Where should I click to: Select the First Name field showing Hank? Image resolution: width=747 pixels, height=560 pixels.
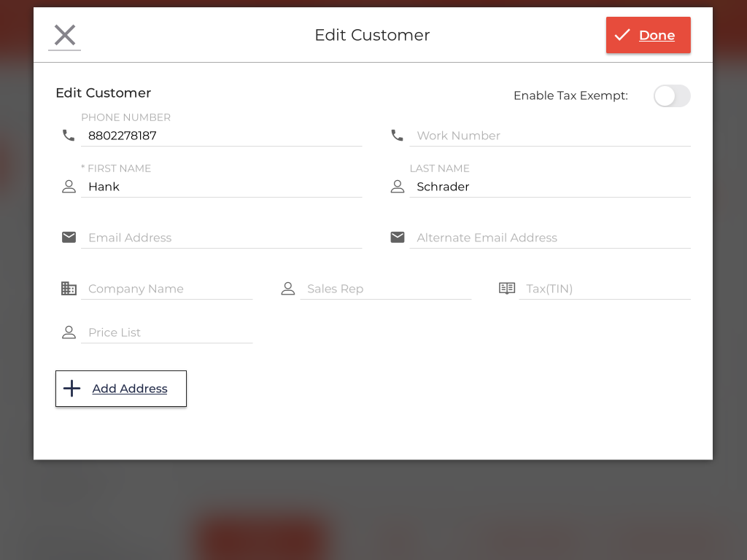coord(221,187)
